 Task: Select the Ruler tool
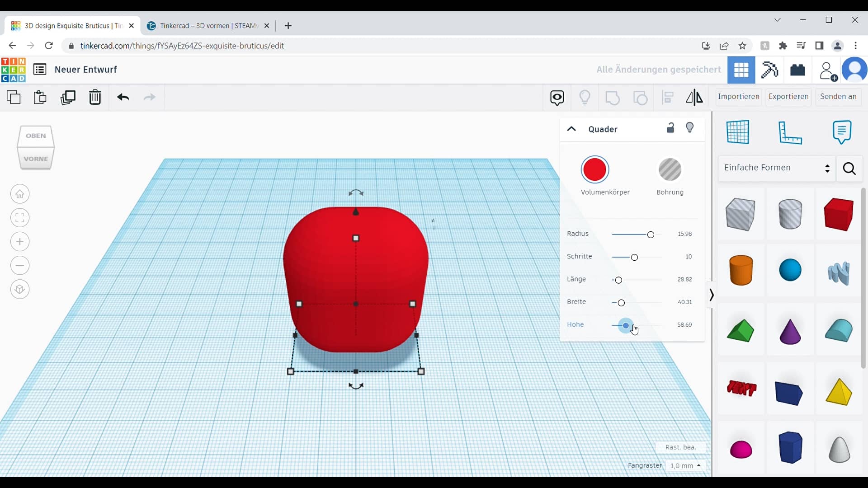(790, 132)
